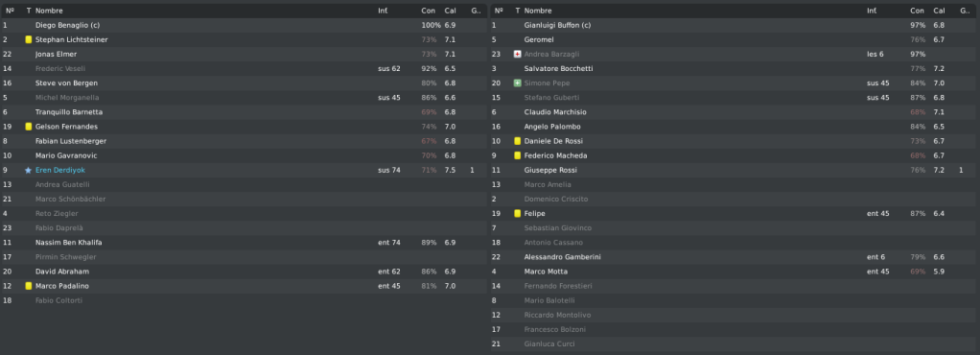
Task: Click Stephan Lichtsteiner's yellow card icon
Action: 28,39
